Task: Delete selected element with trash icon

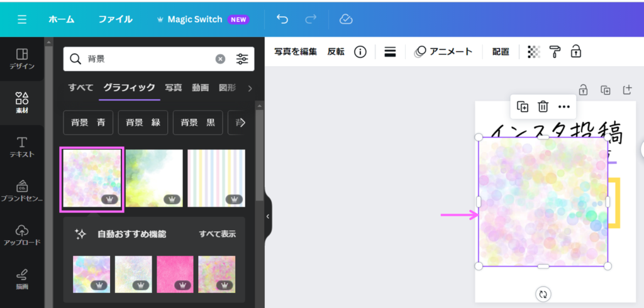Action: [x=543, y=106]
